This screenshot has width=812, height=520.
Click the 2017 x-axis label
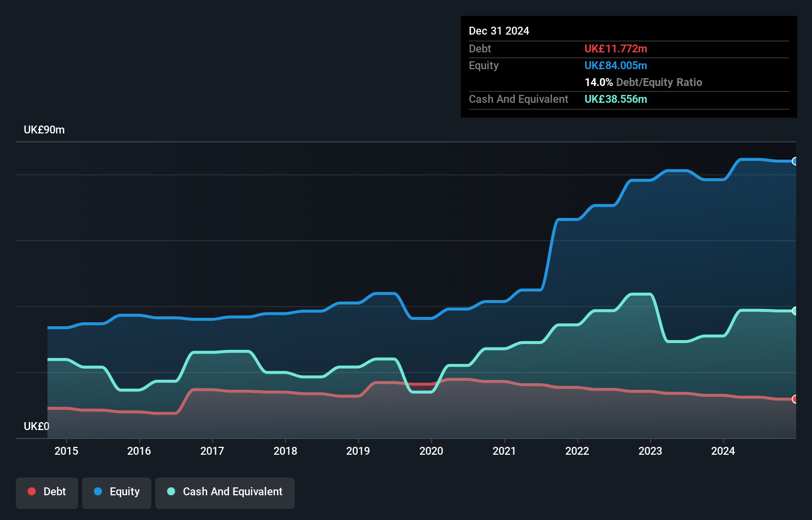[x=212, y=451]
